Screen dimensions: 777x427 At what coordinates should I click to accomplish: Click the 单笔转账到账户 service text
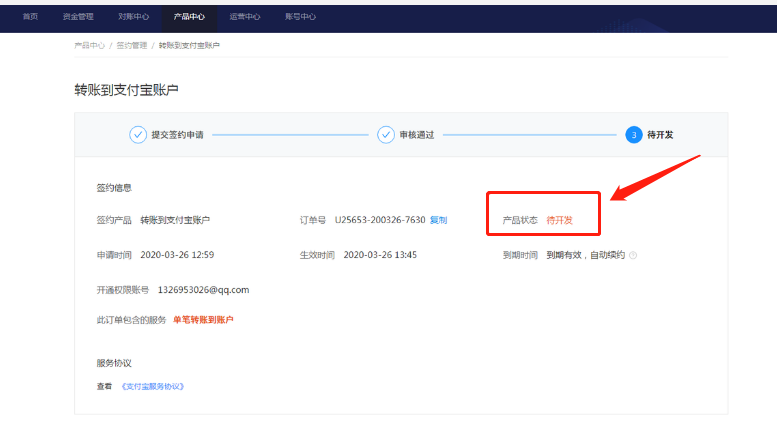click(203, 320)
